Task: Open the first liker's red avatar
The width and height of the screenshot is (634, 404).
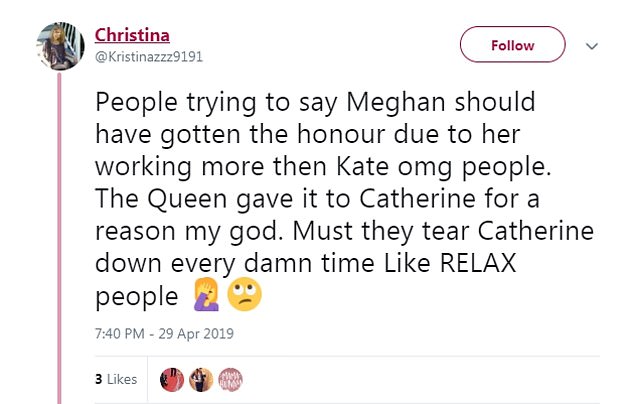Action: [x=171, y=379]
